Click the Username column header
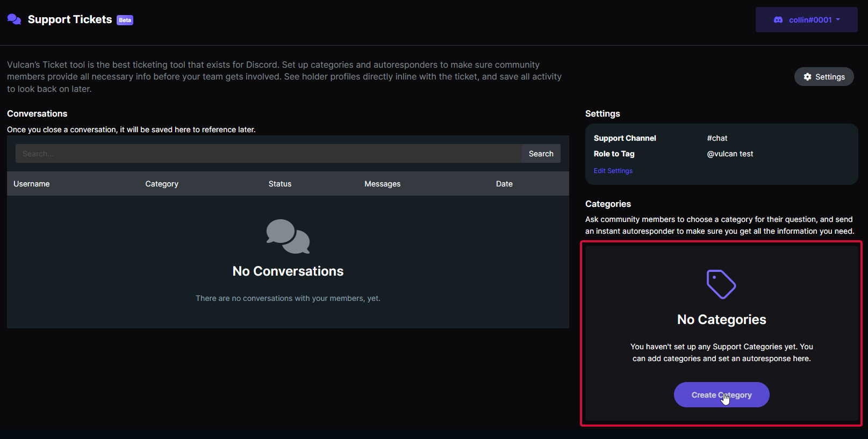This screenshot has height=439, width=868. [x=32, y=184]
